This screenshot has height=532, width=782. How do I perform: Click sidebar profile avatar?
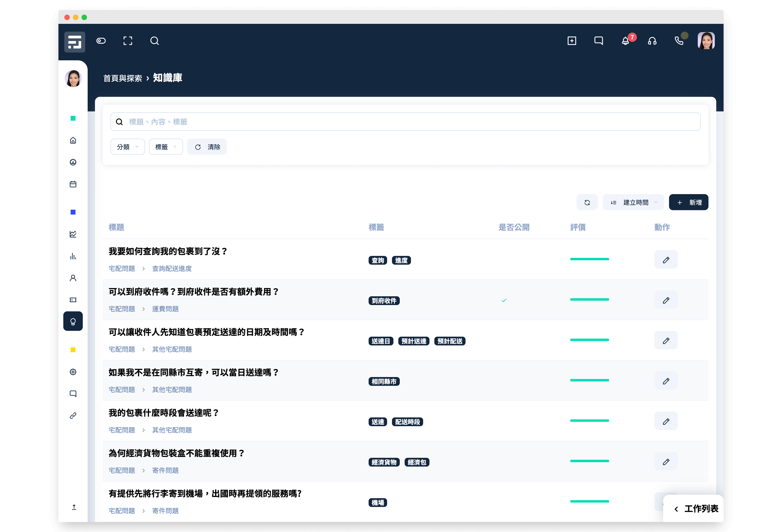73,79
